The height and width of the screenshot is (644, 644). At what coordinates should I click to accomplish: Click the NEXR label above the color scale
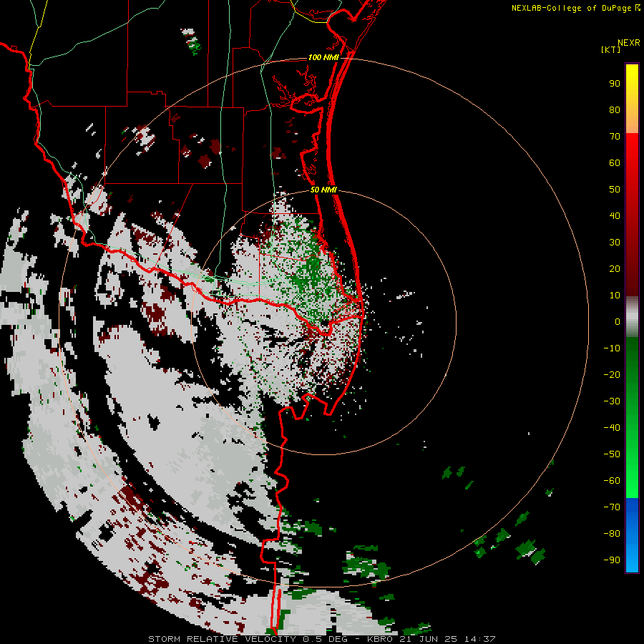coord(629,43)
